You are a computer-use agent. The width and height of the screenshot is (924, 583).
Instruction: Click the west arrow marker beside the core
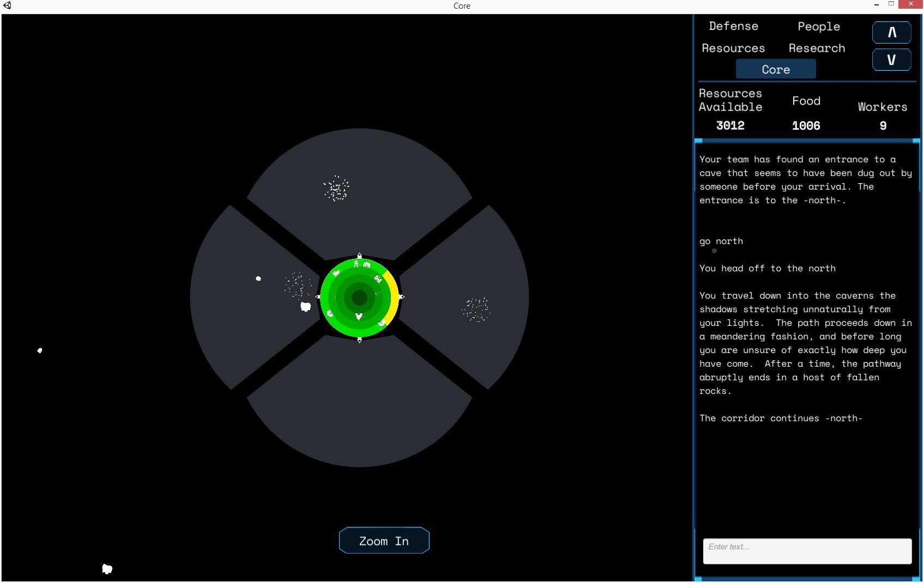pyautogui.click(x=318, y=297)
